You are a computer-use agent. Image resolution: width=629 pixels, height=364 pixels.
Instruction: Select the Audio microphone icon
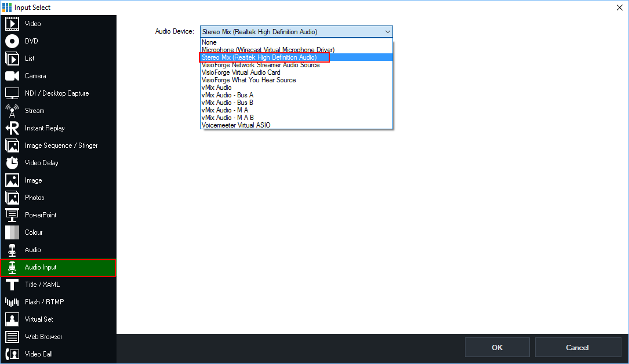(12, 250)
